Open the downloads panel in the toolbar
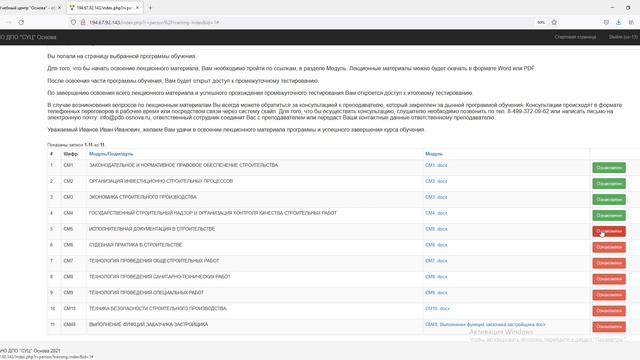Screen dimensions: 640x360 click(618, 22)
